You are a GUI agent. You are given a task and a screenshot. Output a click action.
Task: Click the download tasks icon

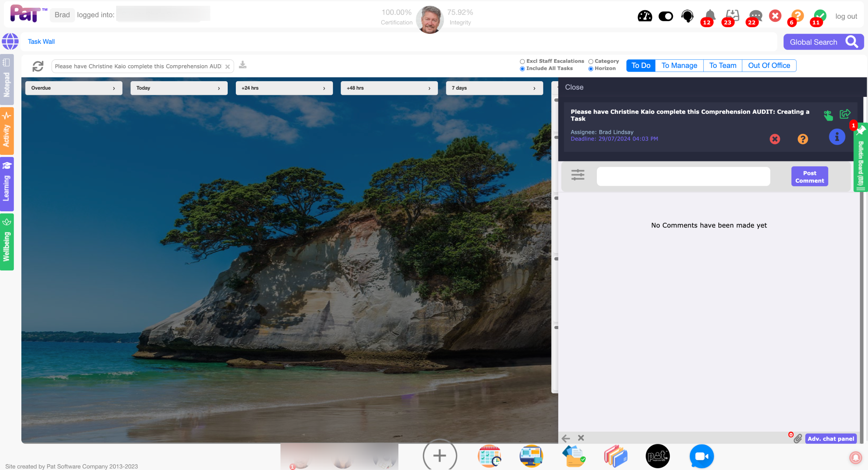(243, 65)
